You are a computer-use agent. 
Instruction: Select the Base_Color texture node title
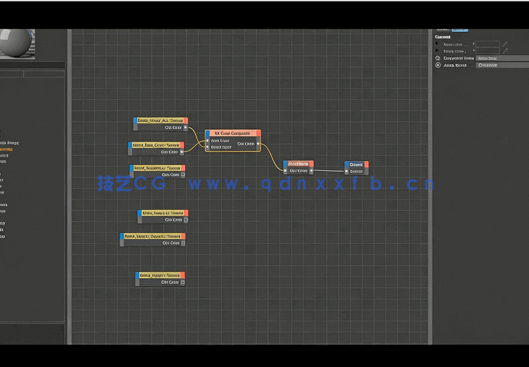[156, 145]
